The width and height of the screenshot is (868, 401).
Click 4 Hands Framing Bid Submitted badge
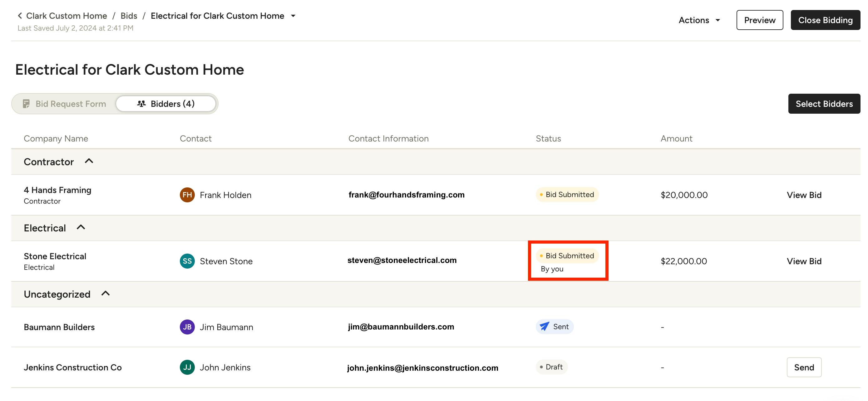click(x=567, y=195)
